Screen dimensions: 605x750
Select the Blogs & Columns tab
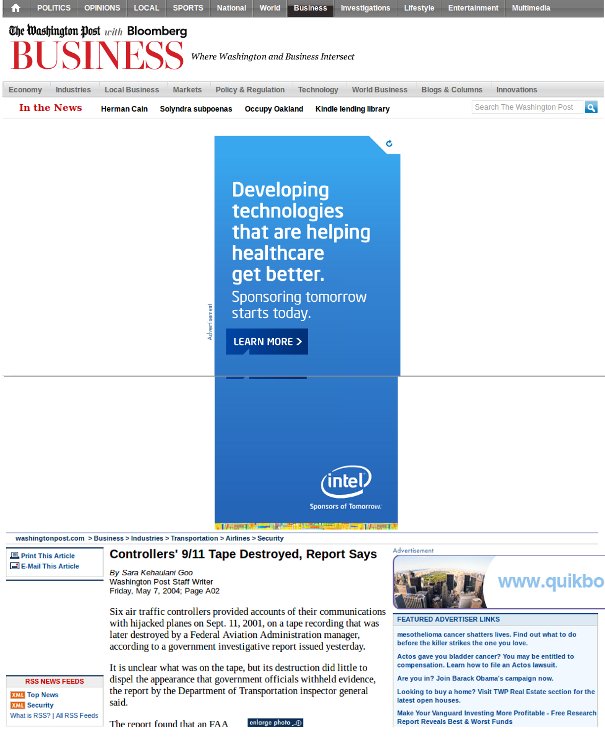[x=451, y=89]
